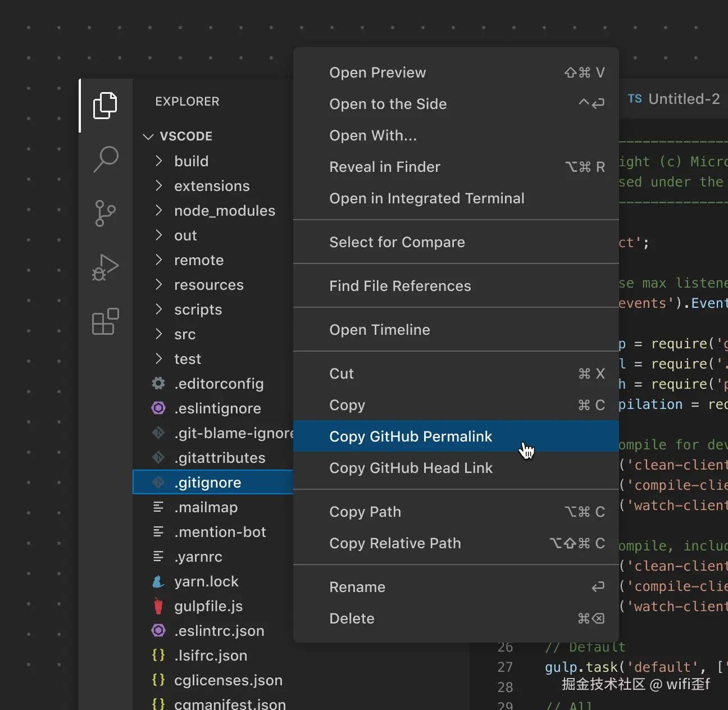
Task: Open the Source Control view icon
Action: pyautogui.click(x=105, y=213)
